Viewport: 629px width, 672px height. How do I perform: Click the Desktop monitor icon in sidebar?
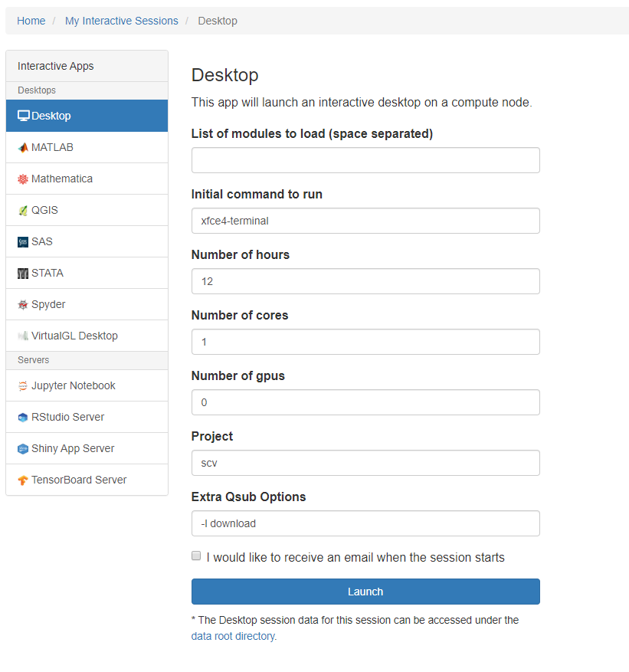click(24, 116)
